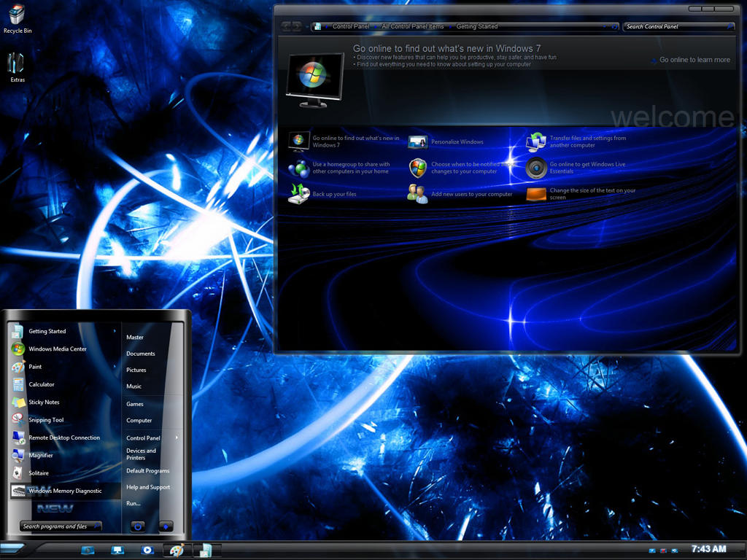Open Help and Support
The width and height of the screenshot is (747, 560).
[x=148, y=487]
